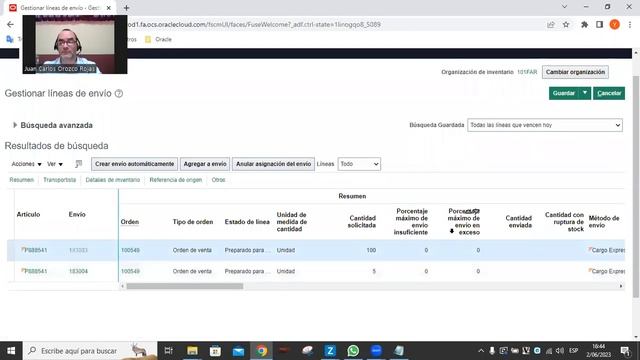Click Guardar button
640x360 pixels.
click(564, 93)
